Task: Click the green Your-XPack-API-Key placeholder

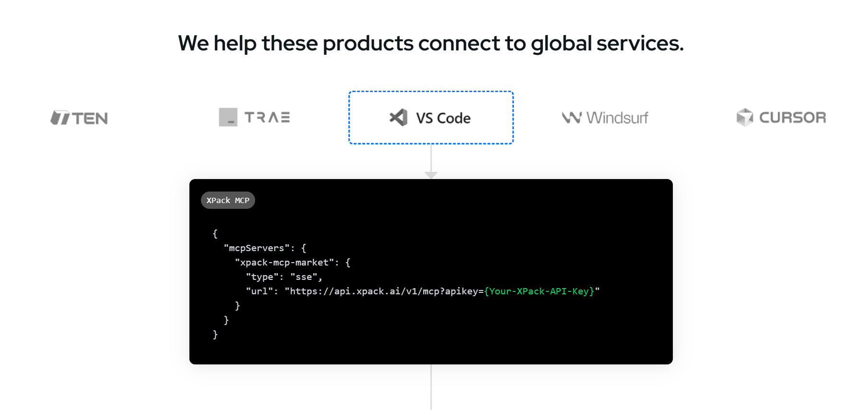Action: click(x=539, y=291)
